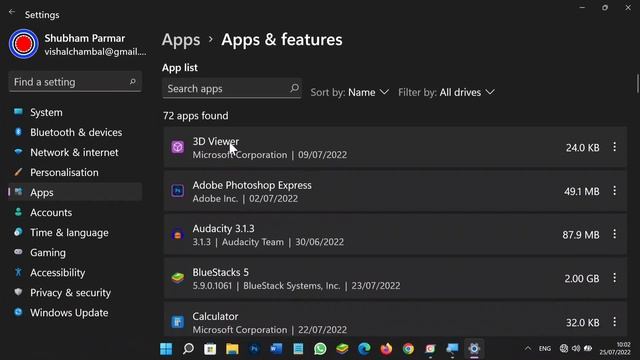Go to Privacy & security settings
Image resolution: width=640 pixels, height=360 pixels.
tap(75, 292)
